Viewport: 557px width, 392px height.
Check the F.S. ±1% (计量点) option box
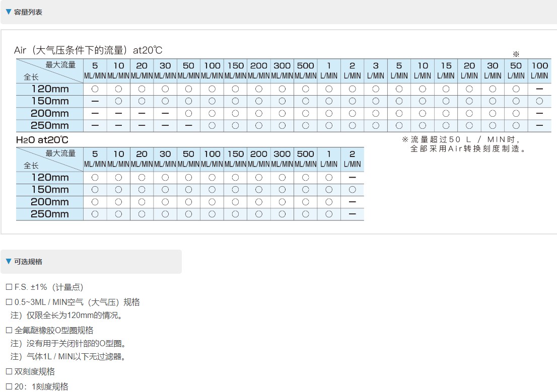[9, 287]
